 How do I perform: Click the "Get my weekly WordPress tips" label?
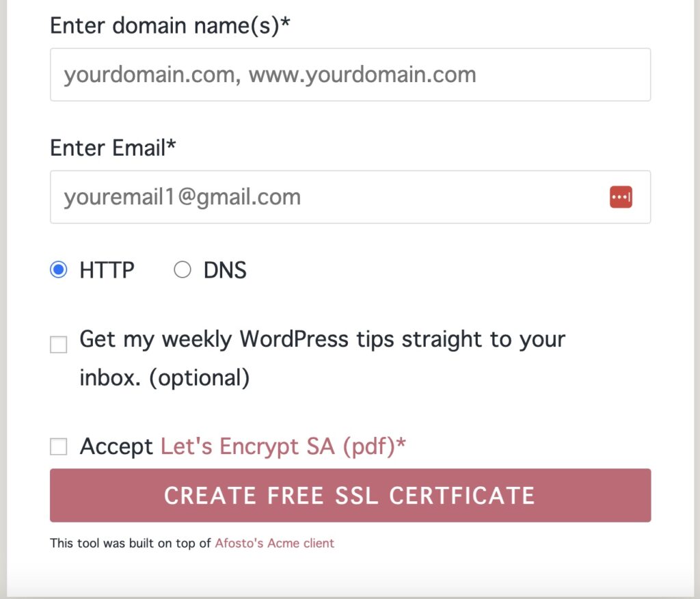pyautogui.click(x=323, y=339)
